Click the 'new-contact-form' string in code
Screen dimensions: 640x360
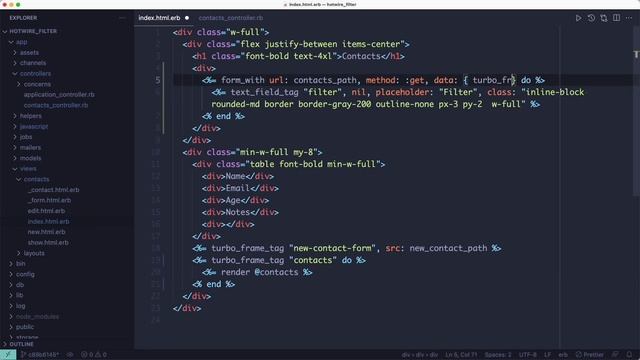tap(332, 248)
